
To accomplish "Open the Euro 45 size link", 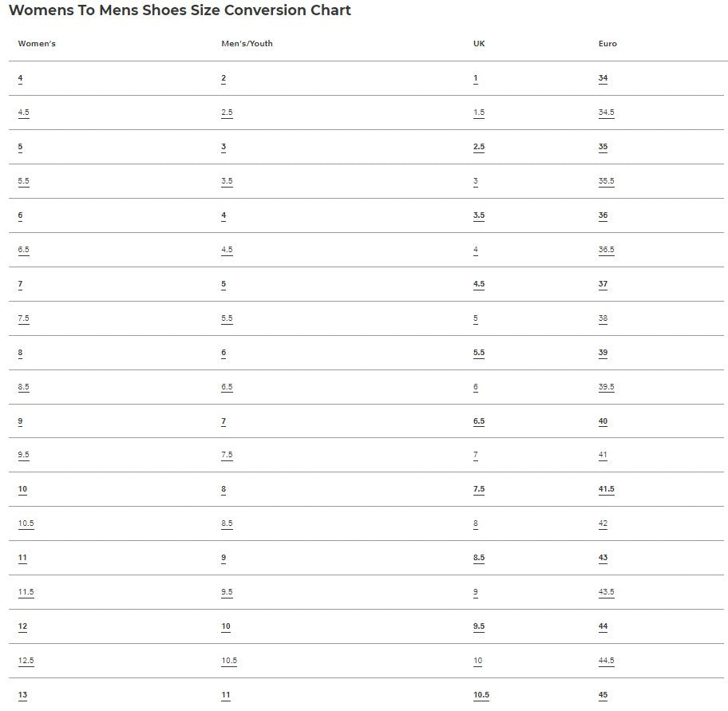I will (x=603, y=695).
